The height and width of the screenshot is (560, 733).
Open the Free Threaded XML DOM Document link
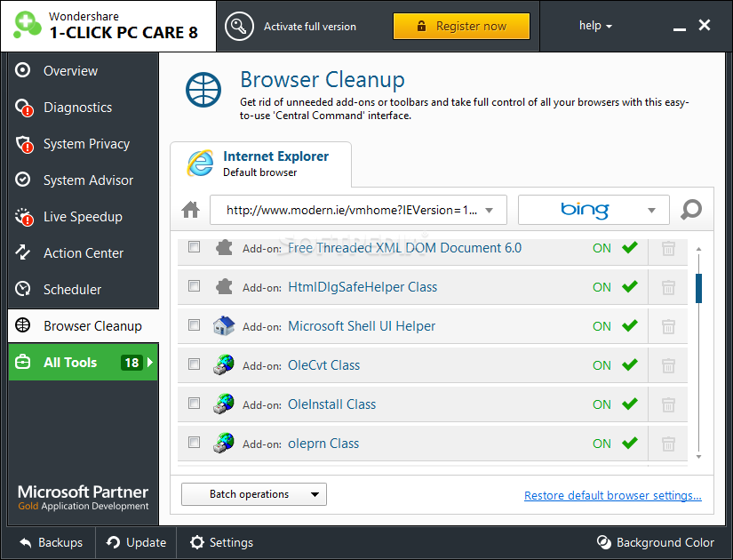click(404, 248)
